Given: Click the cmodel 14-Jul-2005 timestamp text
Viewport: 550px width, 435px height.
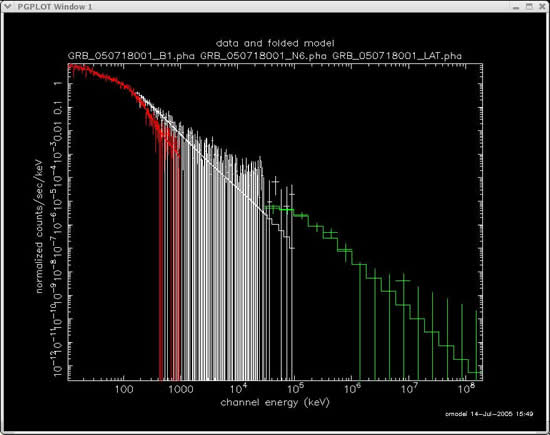Looking at the screenshot, I should point(489,414).
